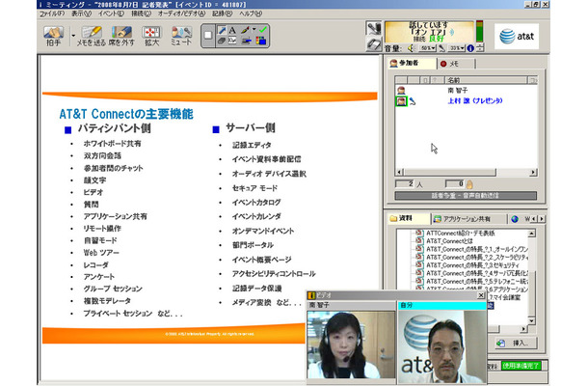Click the 拡大 enlarge button
588x386 pixels.
[151, 36]
